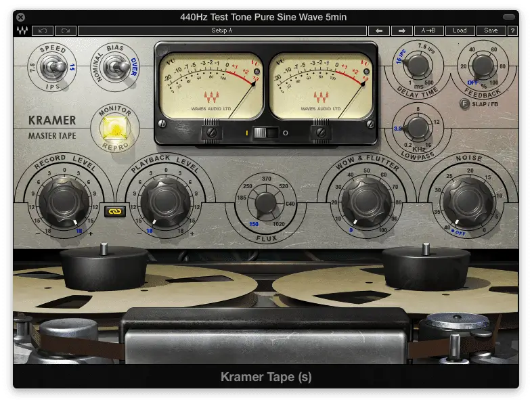Viewport: 532px width, 404px height.
Task: Click the KRAMER brand label
Action: (x=52, y=120)
